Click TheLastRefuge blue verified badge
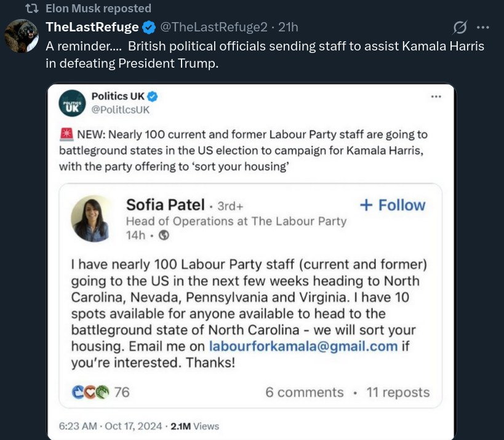The height and width of the screenshot is (440, 504). [149, 27]
